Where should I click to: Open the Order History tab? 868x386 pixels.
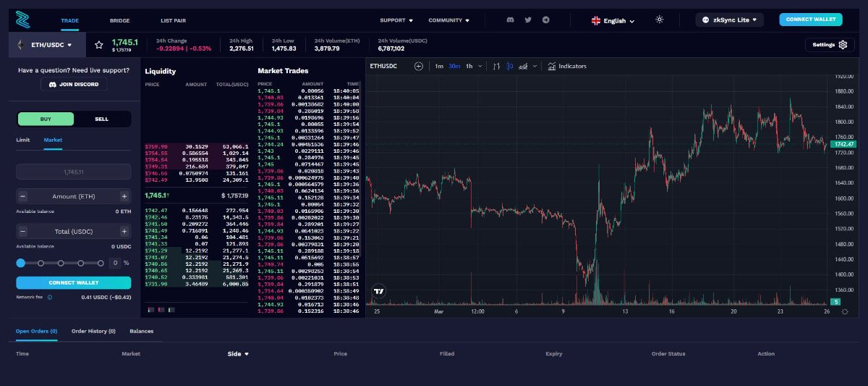click(93, 331)
